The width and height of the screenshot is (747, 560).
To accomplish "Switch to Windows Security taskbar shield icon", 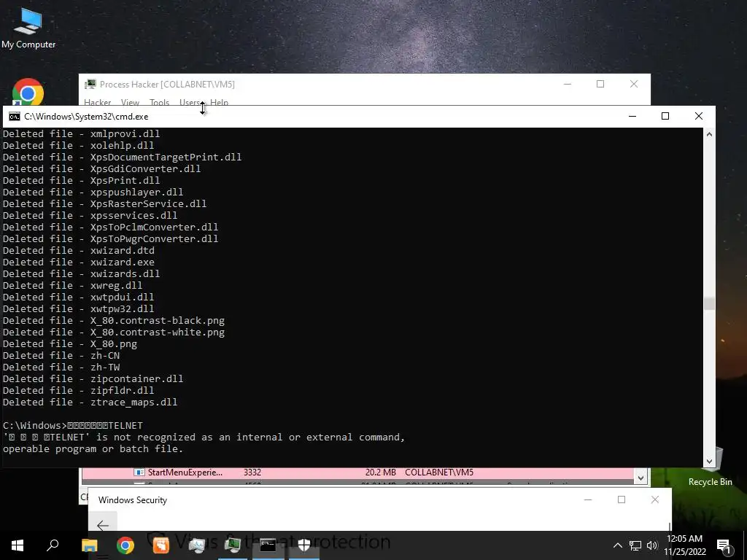I will 304,545.
